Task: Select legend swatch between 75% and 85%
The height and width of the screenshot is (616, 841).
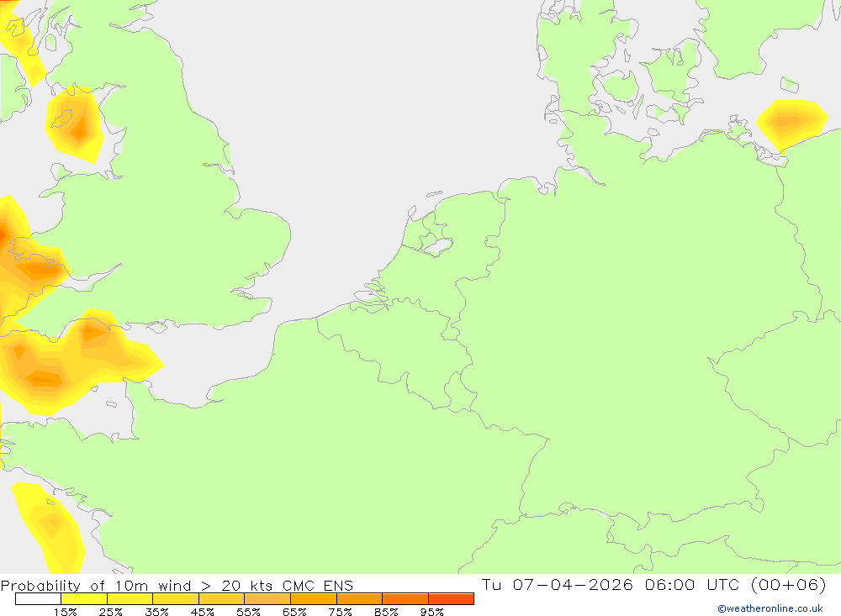Action: 359,599
